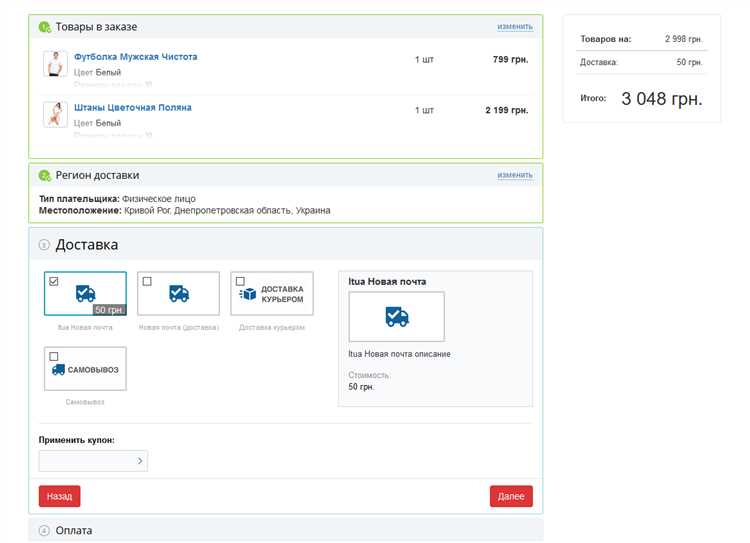Image resolution: width=750 pixels, height=543 pixels.
Task: Go back with the Назад button
Action: click(x=60, y=496)
